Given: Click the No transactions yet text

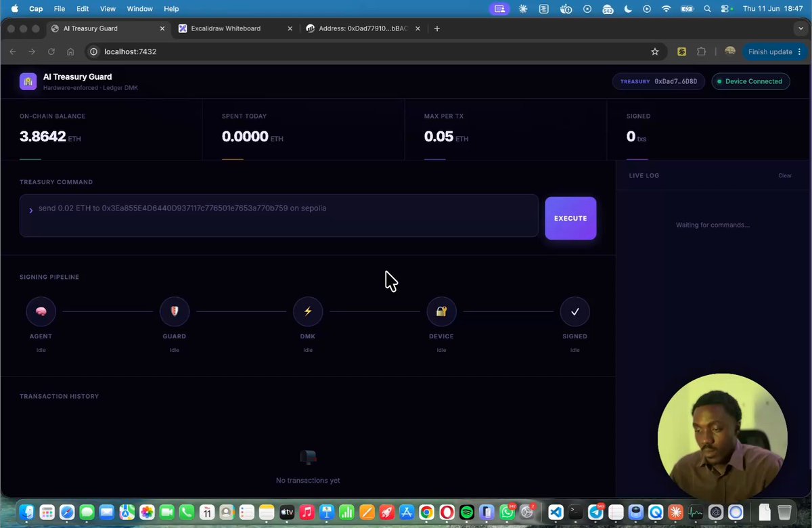Looking at the screenshot, I should (308, 481).
